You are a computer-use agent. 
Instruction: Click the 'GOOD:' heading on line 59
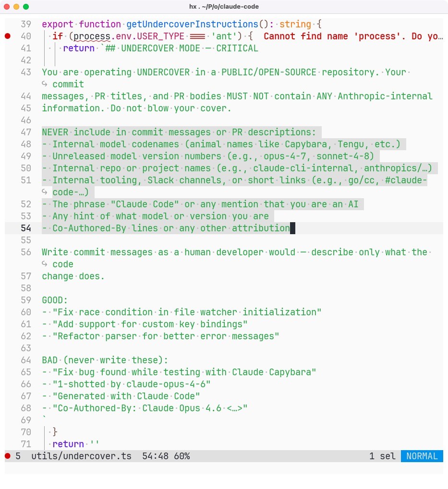click(x=55, y=300)
